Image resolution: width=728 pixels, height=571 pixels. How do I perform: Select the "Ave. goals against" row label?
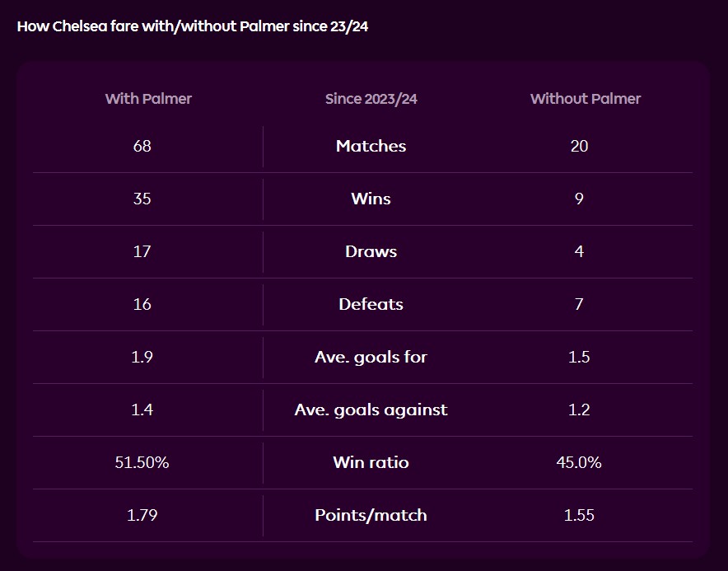pyautogui.click(x=371, y=410)
